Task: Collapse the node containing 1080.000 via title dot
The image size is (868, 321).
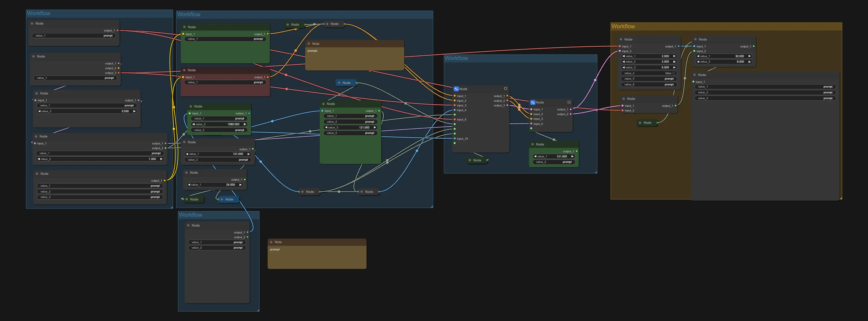Action: [191, 106]
